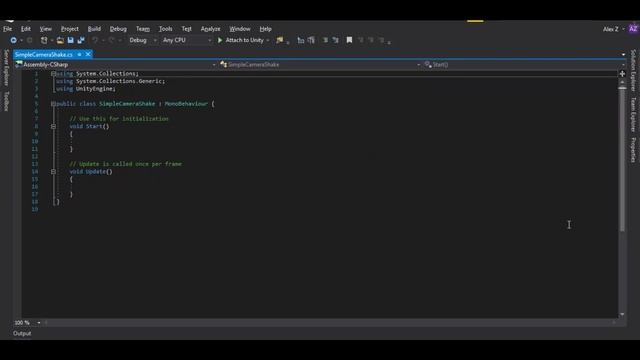Collapse the using directives block

tap(53, 73)
